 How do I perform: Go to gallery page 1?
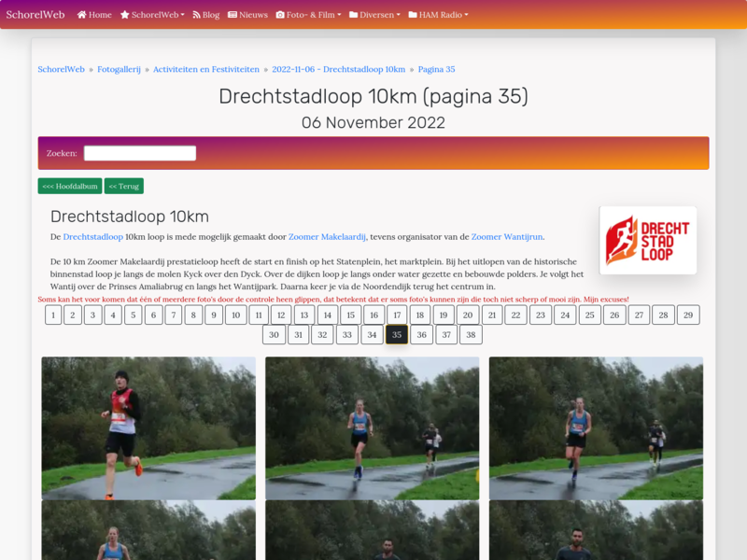point(53,315)
